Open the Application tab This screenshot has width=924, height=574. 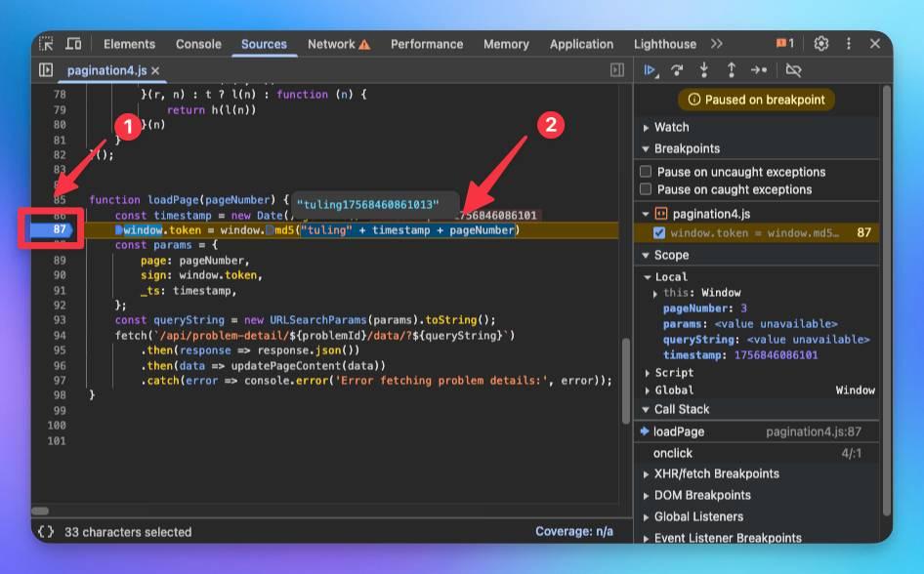581,44
